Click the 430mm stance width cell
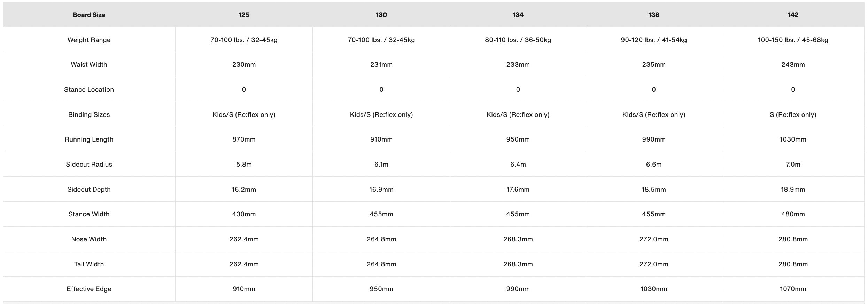This screenshot has width=868, height=304. pos(244,214)
